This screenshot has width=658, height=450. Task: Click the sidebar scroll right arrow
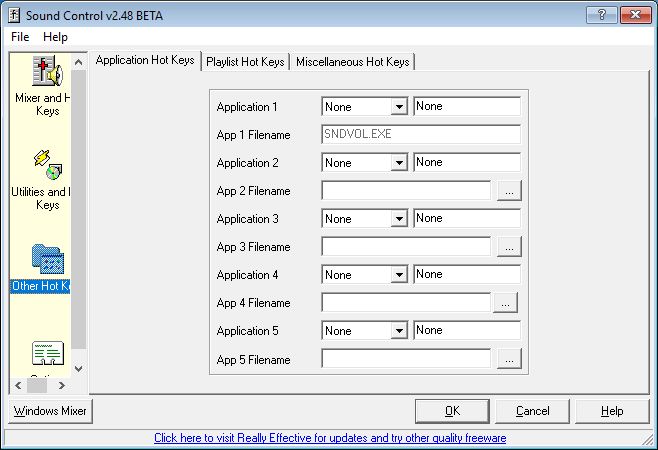[x=62, y=385]
